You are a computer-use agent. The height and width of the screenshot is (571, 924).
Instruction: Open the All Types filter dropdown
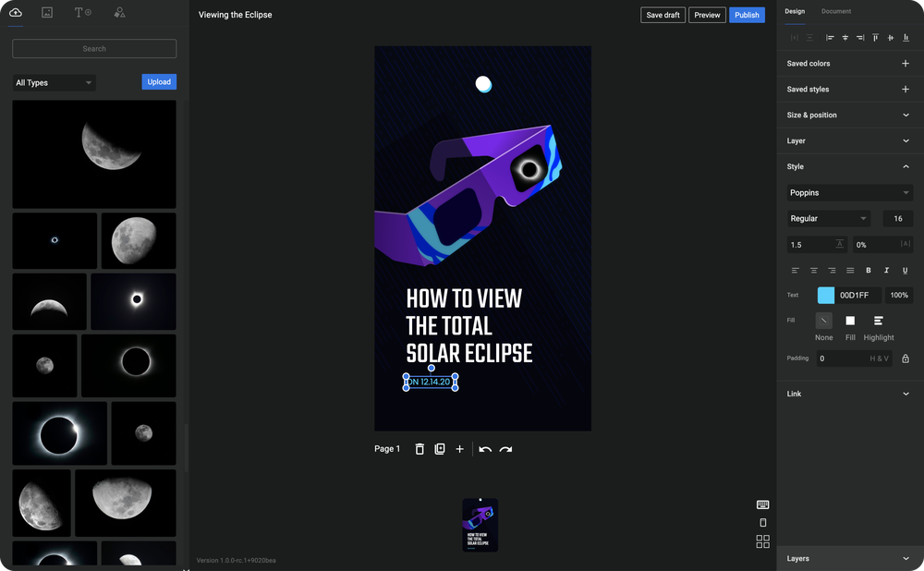[x=54, y=81]
